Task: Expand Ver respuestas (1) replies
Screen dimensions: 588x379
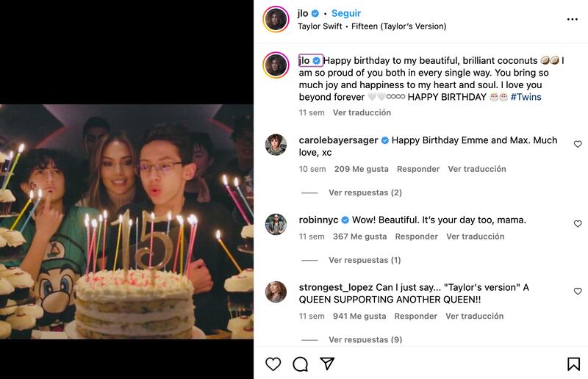Action: 365,260
